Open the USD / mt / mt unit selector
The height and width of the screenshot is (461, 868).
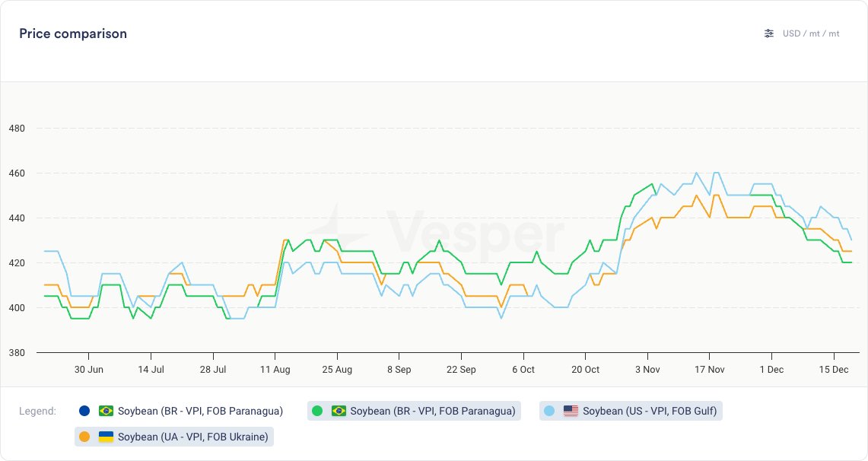coord(811,33)
